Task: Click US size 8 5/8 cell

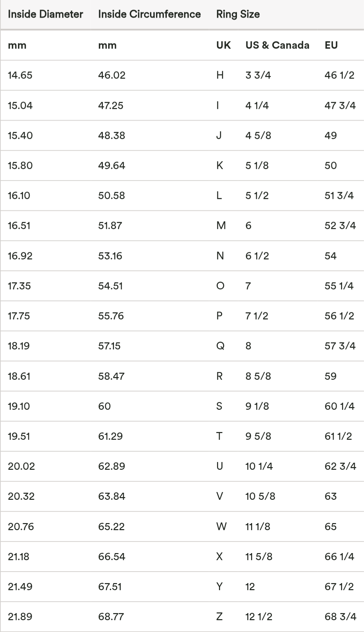Action: [x=258, y=376]
